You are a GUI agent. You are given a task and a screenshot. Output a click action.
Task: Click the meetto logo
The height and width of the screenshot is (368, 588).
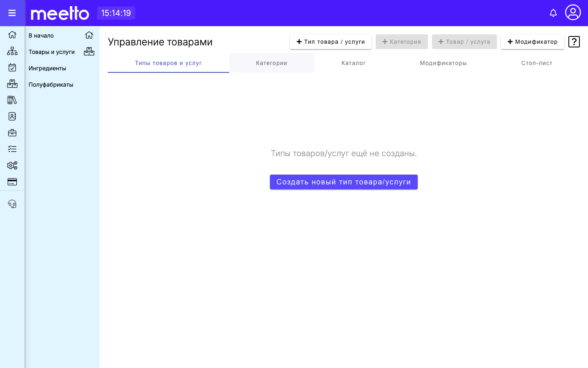[x=60, y=13]
